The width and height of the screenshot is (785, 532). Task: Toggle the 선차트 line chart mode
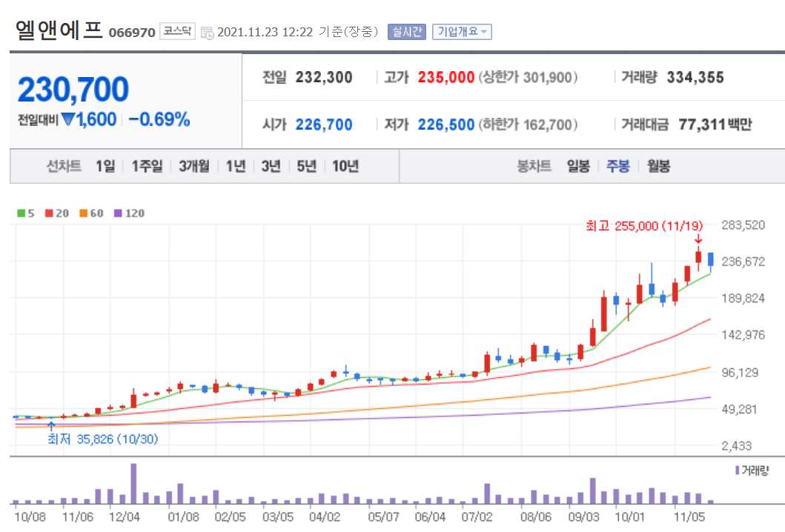coord(65,167)
